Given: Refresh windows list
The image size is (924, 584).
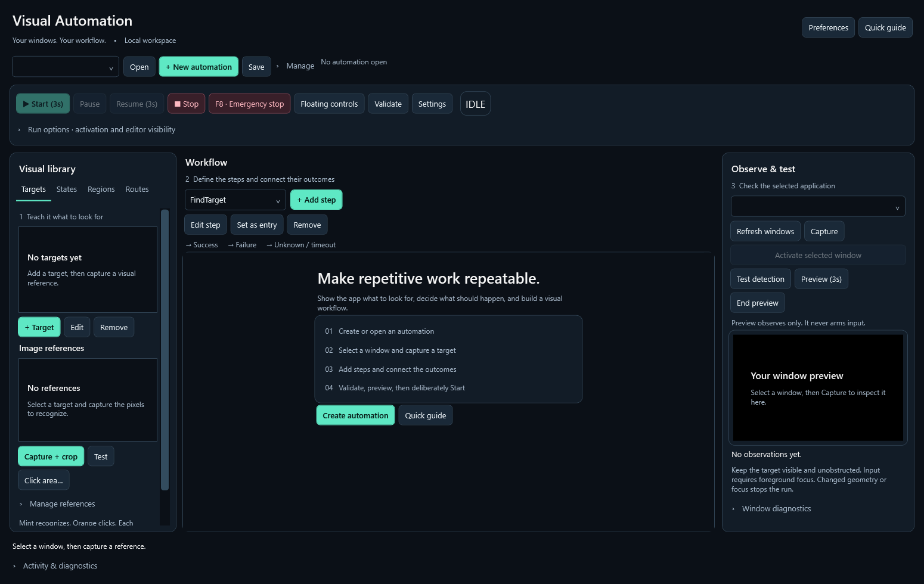Looking at the screenshot, I should click(x=765, y=231).
